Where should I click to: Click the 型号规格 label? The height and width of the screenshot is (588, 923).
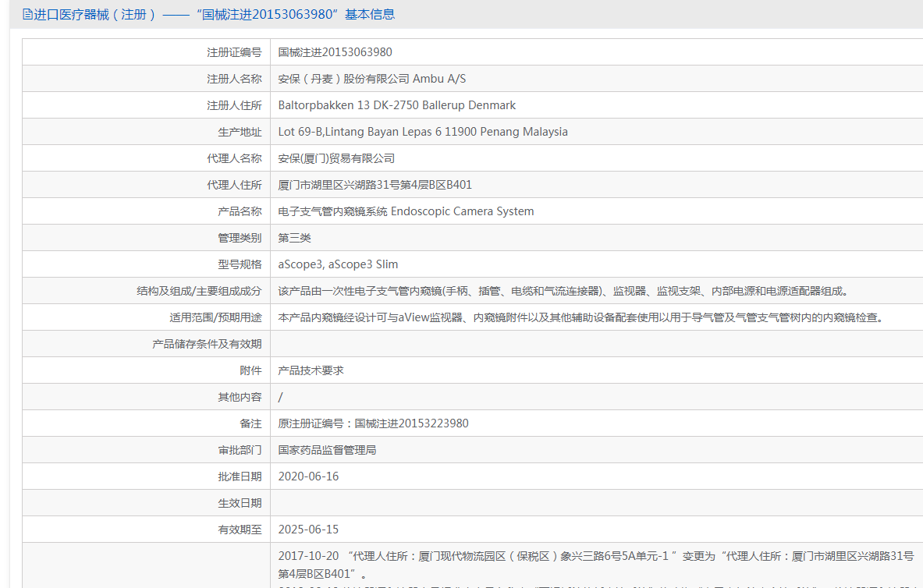[x=240, y=264]
